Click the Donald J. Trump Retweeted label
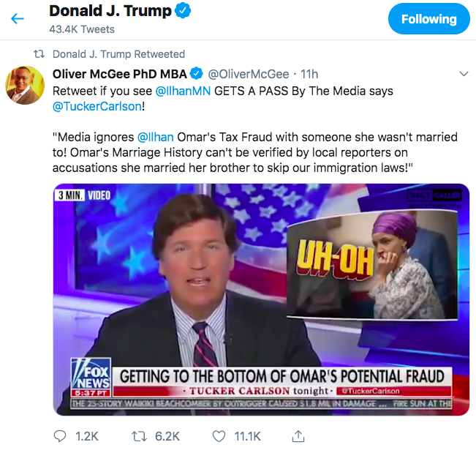The image size is (476, 453). point(118,54)
